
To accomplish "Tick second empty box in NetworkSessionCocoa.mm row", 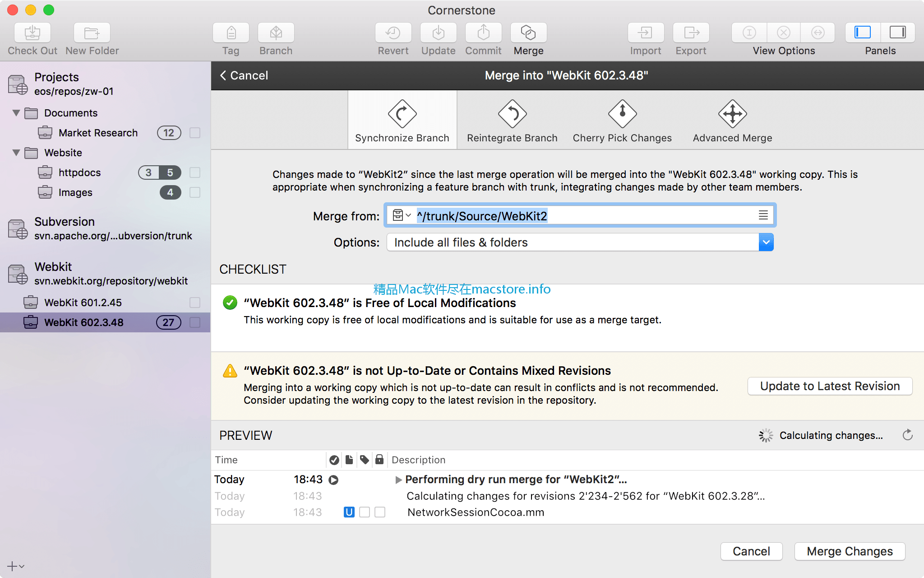I will 380,512.
